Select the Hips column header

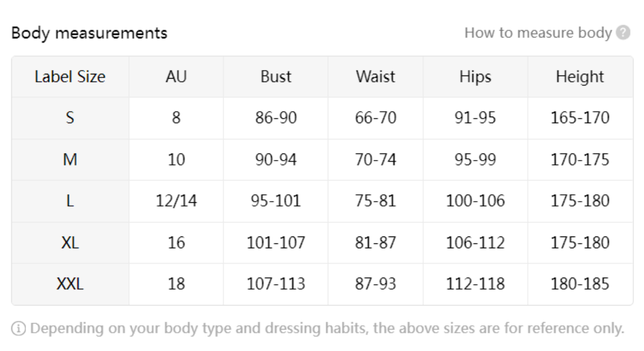(x=475, y=77)
